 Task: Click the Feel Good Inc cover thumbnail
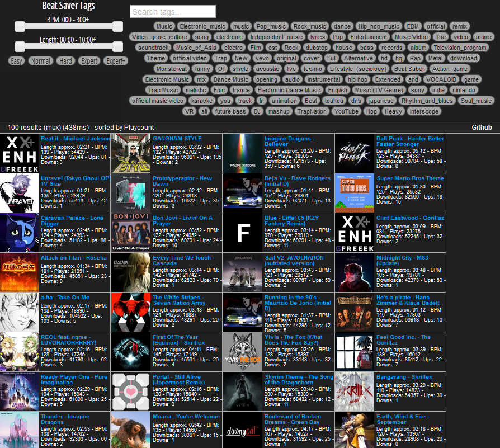(354, 352)
